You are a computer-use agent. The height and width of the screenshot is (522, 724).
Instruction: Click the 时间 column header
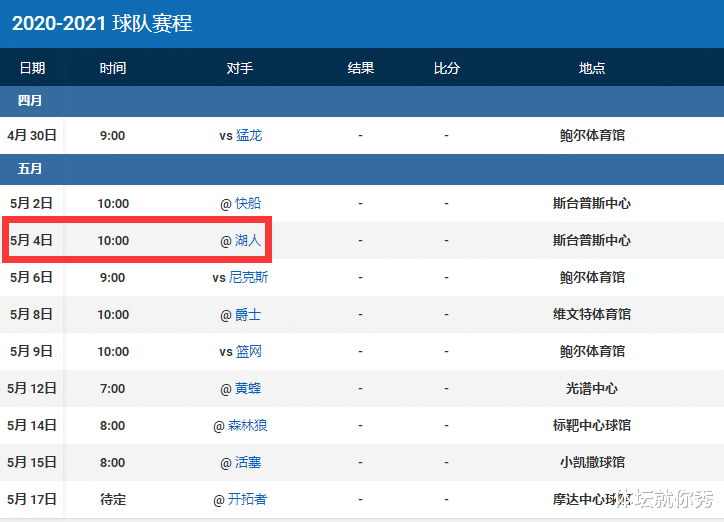(x=113, y=68)
